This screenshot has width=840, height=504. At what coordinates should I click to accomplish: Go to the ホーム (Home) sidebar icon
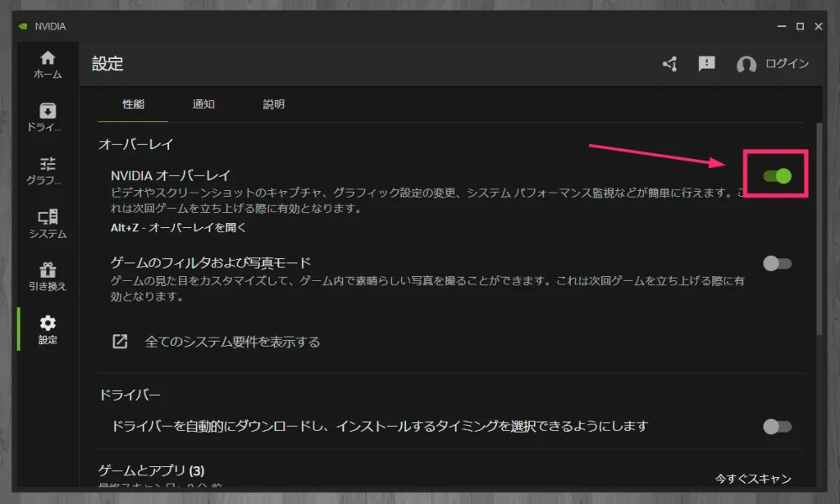pos(48,65)
